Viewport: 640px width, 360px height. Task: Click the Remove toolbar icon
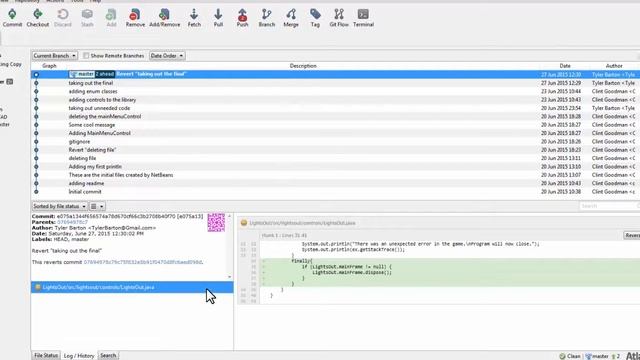click(135, 18)
